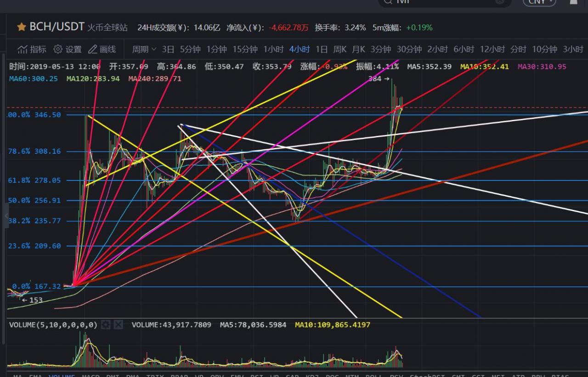Switch chart to 30分钟 period

click(x=409, y=49)
